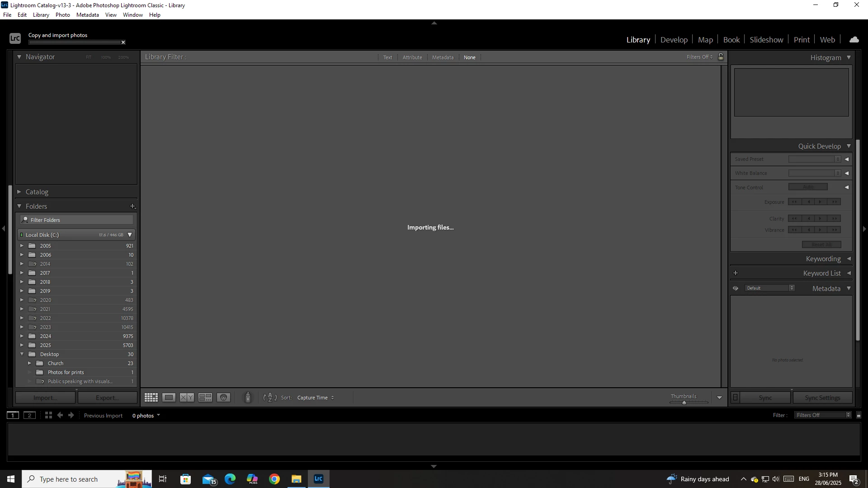Adjust the Thumbnails size slider

(x=684, y=402)
